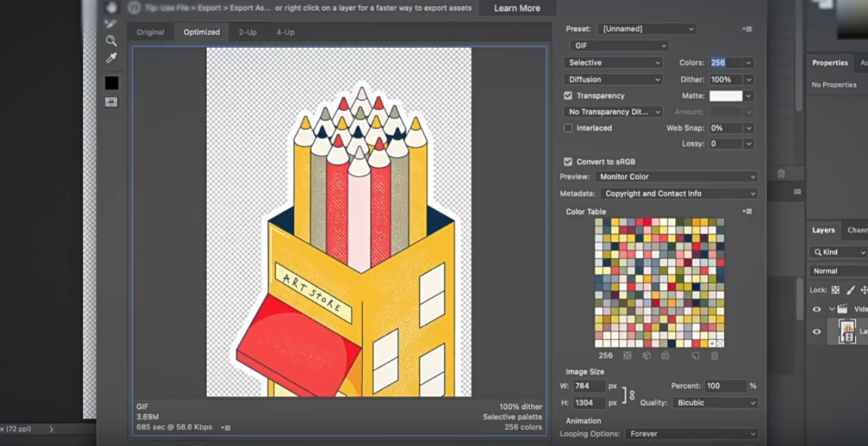
Task: Enable the Interlaced checkbox
Action: click(568, 128)
